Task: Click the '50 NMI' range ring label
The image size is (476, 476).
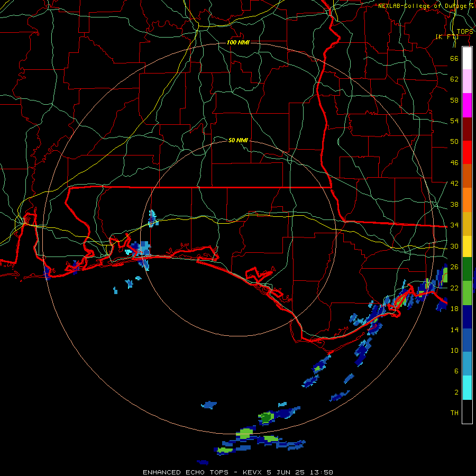Action: (x=238, y=140)
